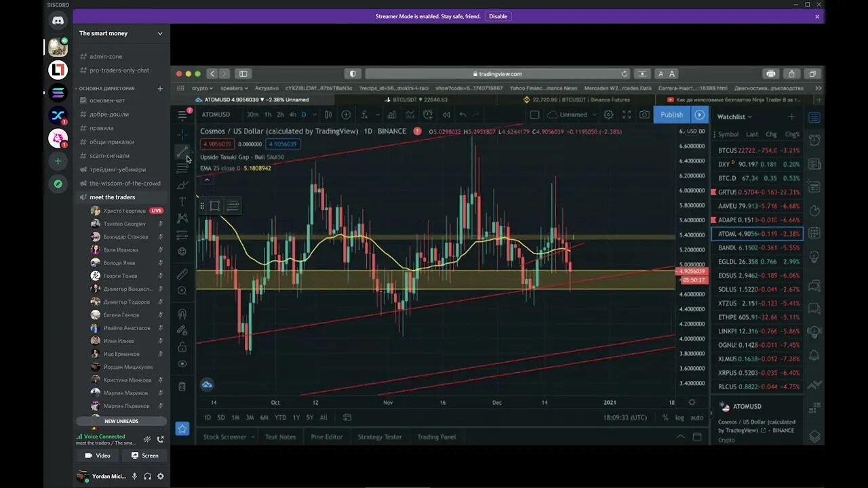The image size is (868, 488).
Task: Expand the Unnamed layout dropdown
Action: [x=593, y=115]
